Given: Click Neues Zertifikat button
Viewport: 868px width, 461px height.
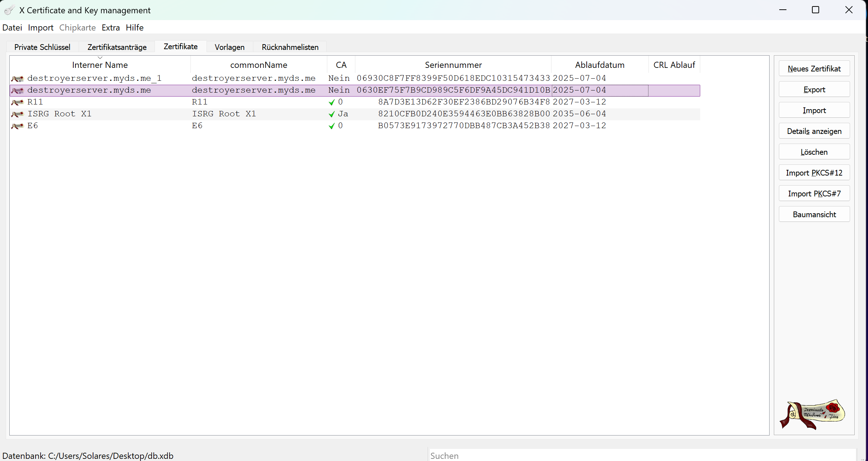Looking at the screenshot, I should [814, 69].
